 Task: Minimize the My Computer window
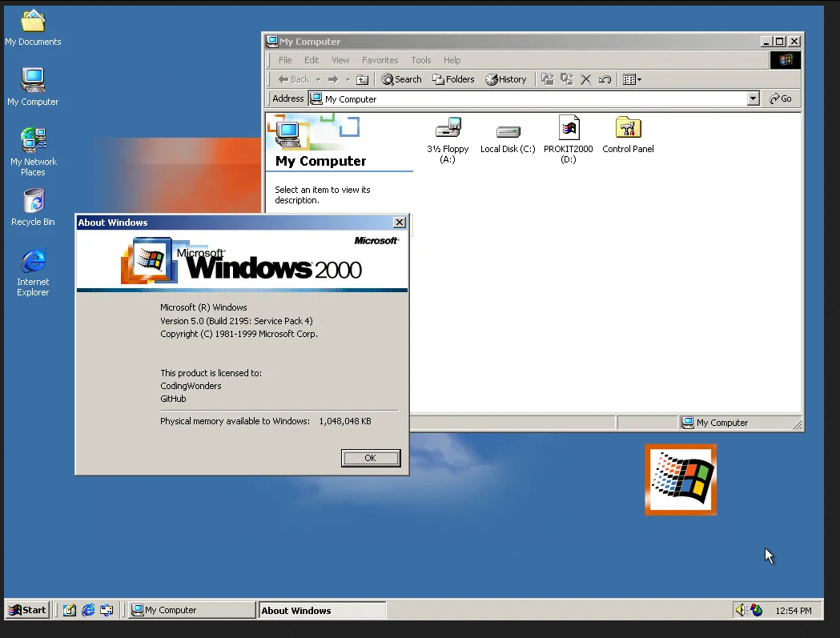(766, 42)
